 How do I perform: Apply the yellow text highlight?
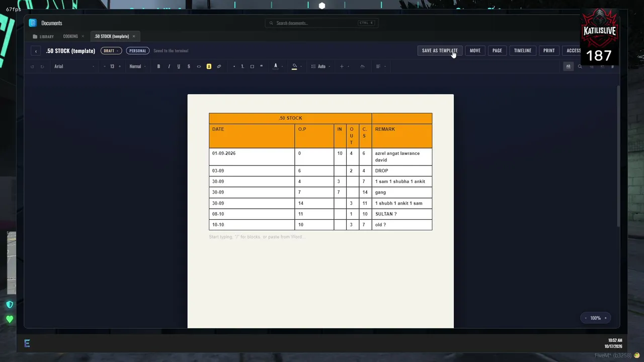click(x=209, y=66)
